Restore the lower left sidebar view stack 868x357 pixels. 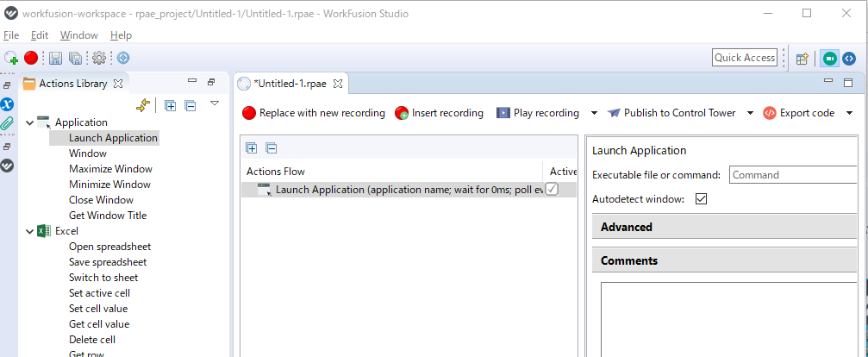(7, 147)
